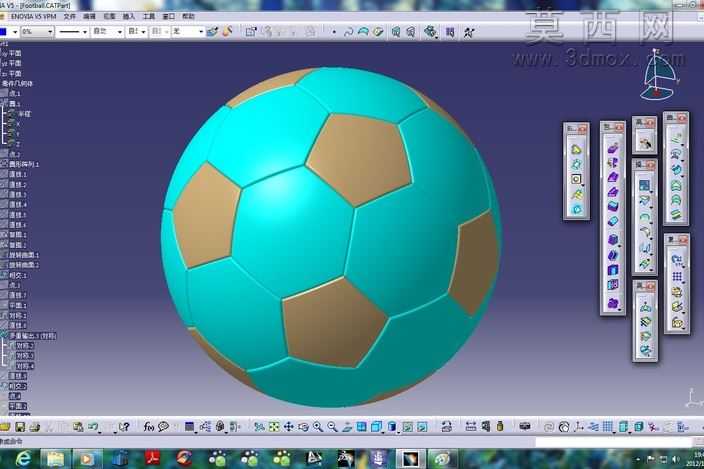Viewport: 704px width, 469px height.
Task: Click the Axis System icon in bottom toolbar
Action: coord(579,427)
